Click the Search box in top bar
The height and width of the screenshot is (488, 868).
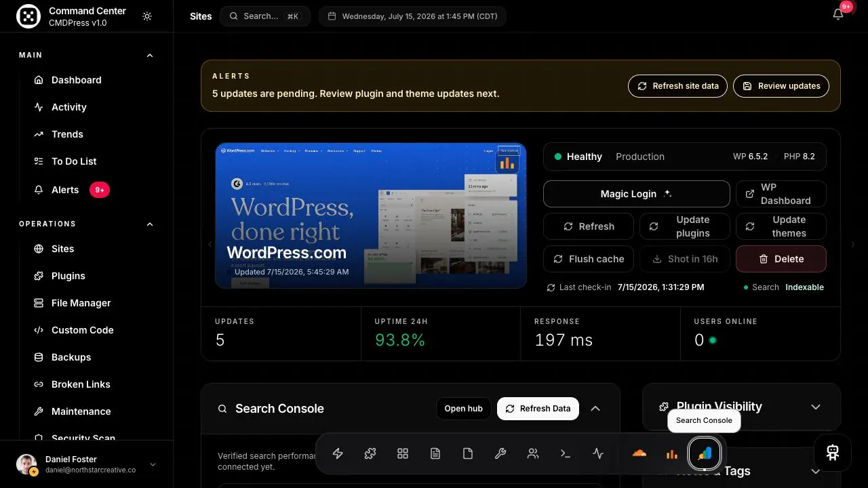pos(264,16)
